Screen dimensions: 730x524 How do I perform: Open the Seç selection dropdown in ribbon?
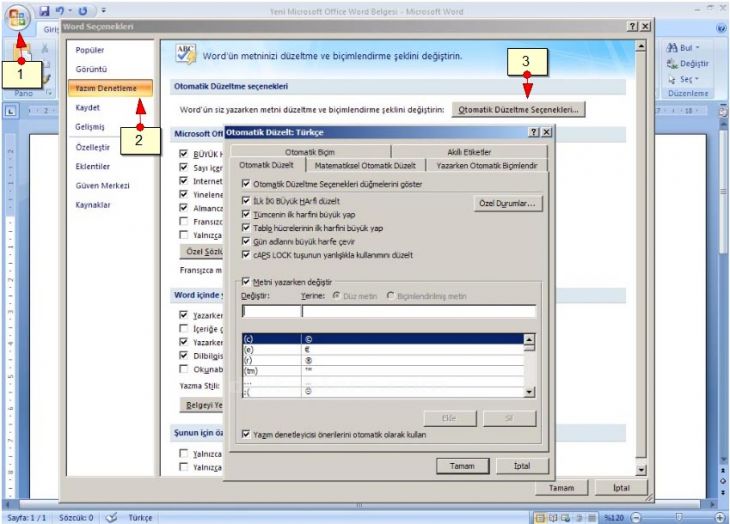[x=683, y=80]
